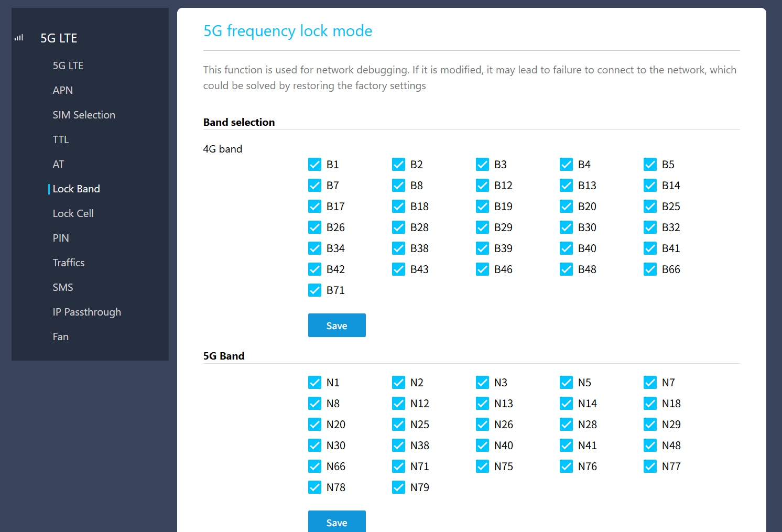This screenshot has width=782, height=532.
Task: Toggle the N78 band checkbox
Action: pos(314,487)
